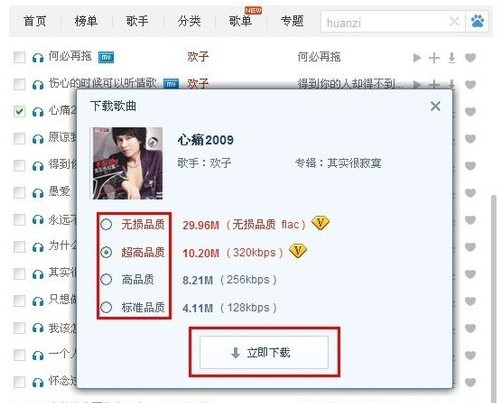Switch to the 歌手 tab
Screen dimensions: 499x403
(x=137, y=21)
